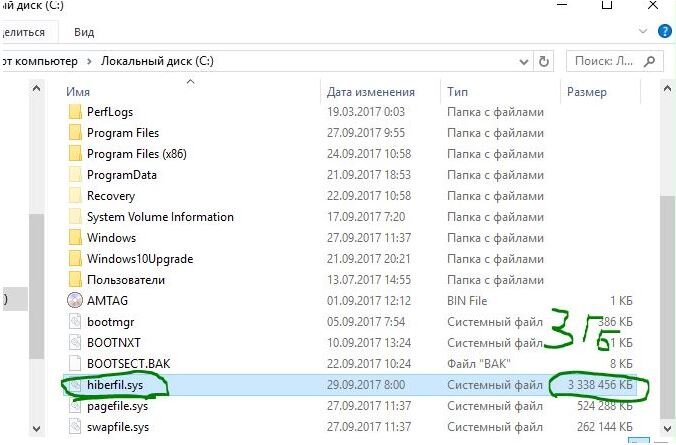Select the swapfile.sys file name
The image size is (676, 445).
[118, 427]
